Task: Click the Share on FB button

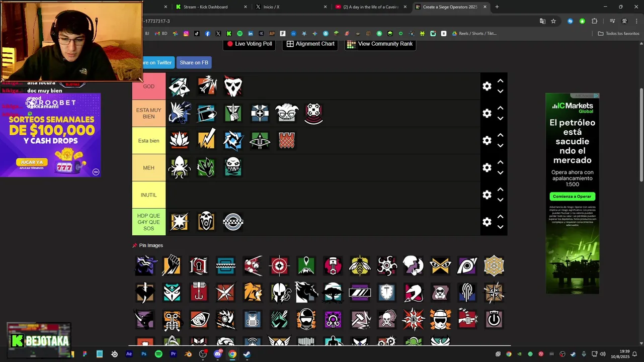Action: tap(194, 62)
